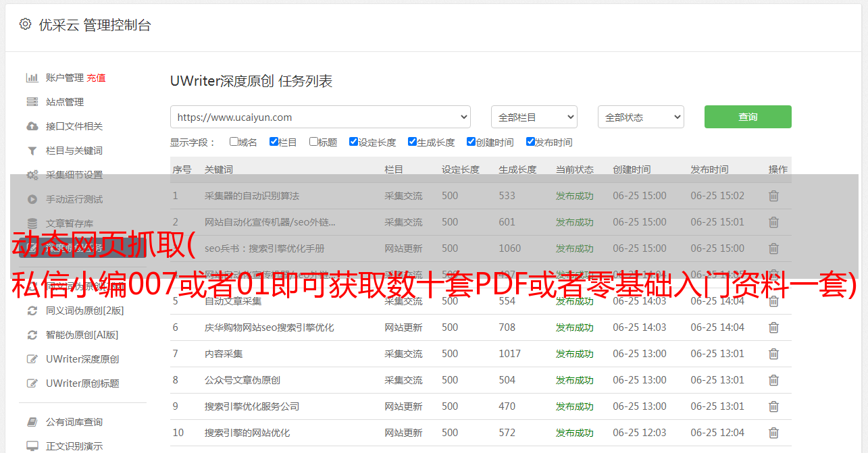Delete the 搜索引擎的网站优化 task with trash icon
Viewport: 868px width, 453px height.
pyautogui.click(x=773, y=433)
